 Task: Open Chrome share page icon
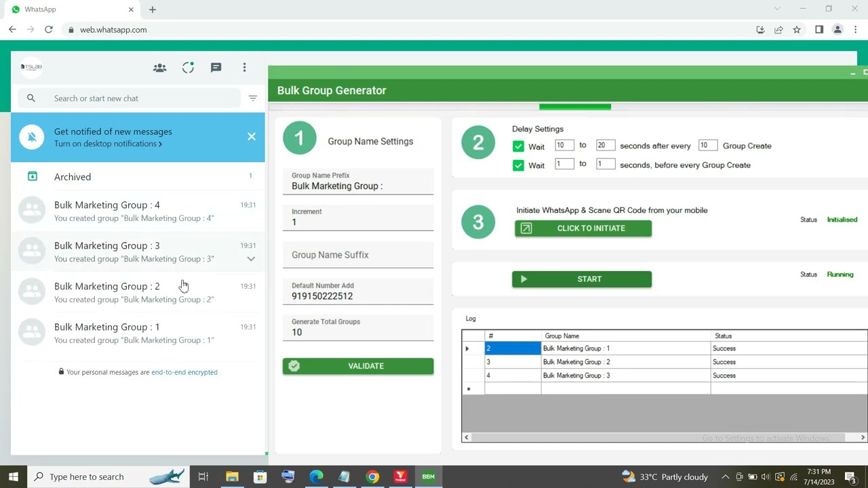[x=778, y=30]
